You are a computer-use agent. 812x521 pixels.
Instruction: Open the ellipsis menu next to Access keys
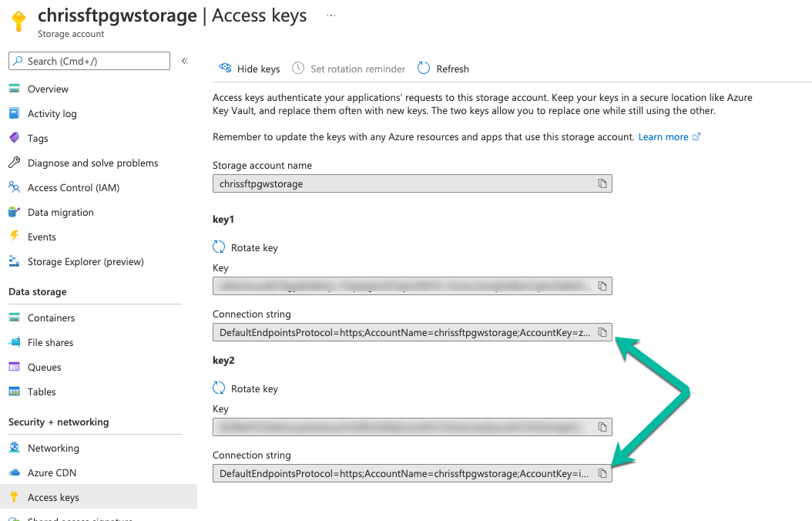pos(331,14)
